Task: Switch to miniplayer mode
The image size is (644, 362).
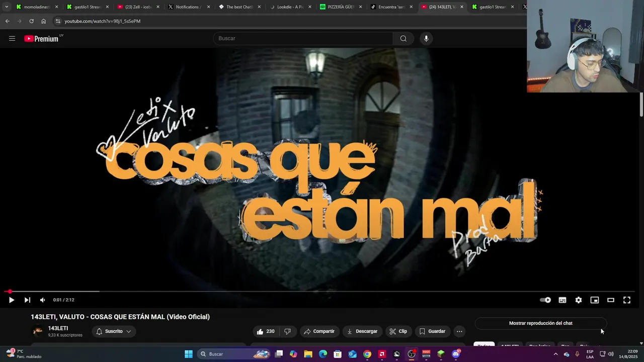Action: pyautogui.click(x=595, y=300)
